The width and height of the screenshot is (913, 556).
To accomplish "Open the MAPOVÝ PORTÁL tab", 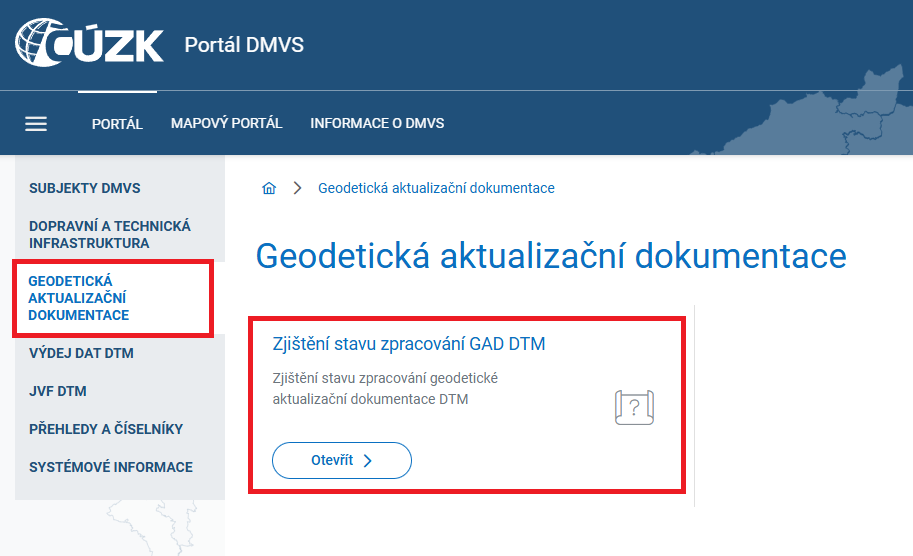I will 226,124.
